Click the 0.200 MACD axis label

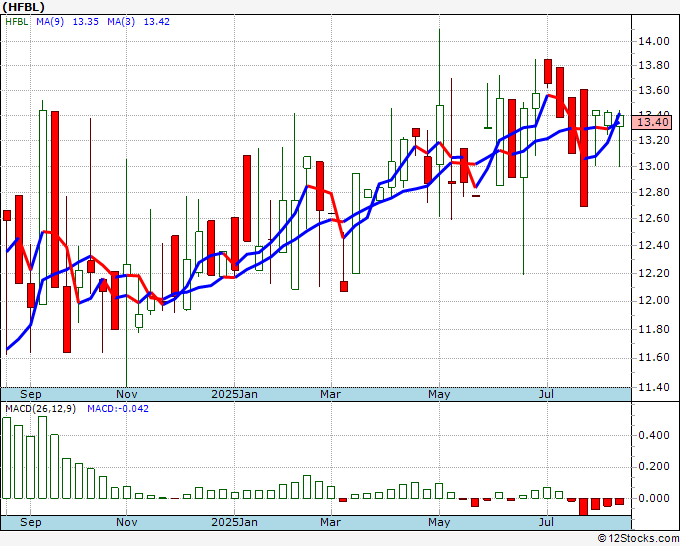(x=654, y=467)
